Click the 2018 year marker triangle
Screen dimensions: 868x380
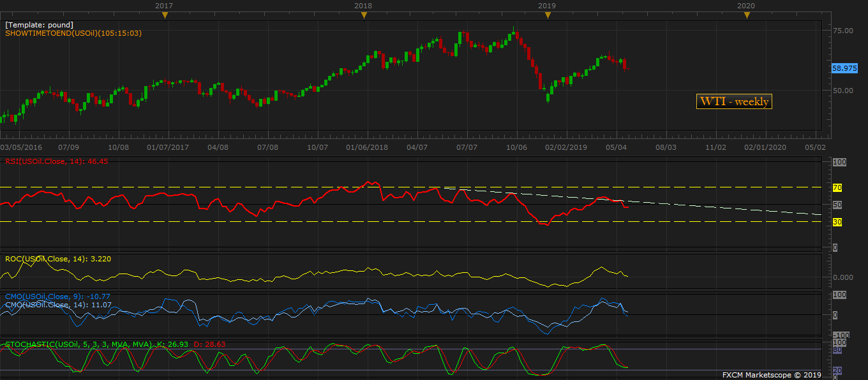tap(363, 15)
